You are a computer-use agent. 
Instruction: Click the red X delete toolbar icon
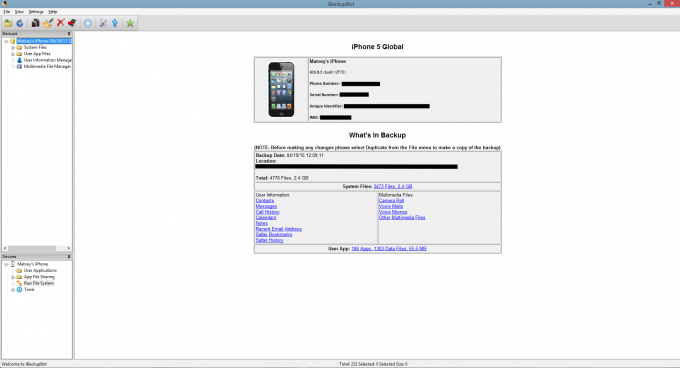pyautogui.click(x=60, y=23)
